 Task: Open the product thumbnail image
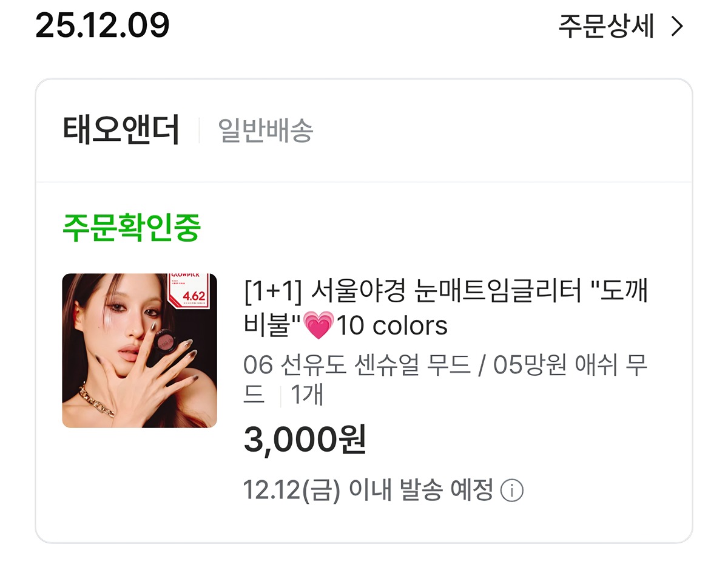[140, 350]
